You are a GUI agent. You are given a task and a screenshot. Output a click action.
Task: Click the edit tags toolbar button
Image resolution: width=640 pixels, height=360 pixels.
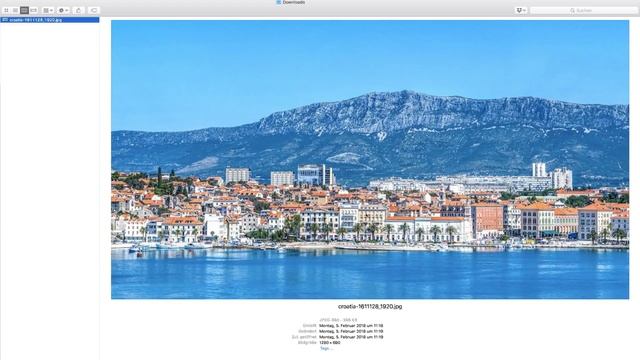click(x=93, y=10)
